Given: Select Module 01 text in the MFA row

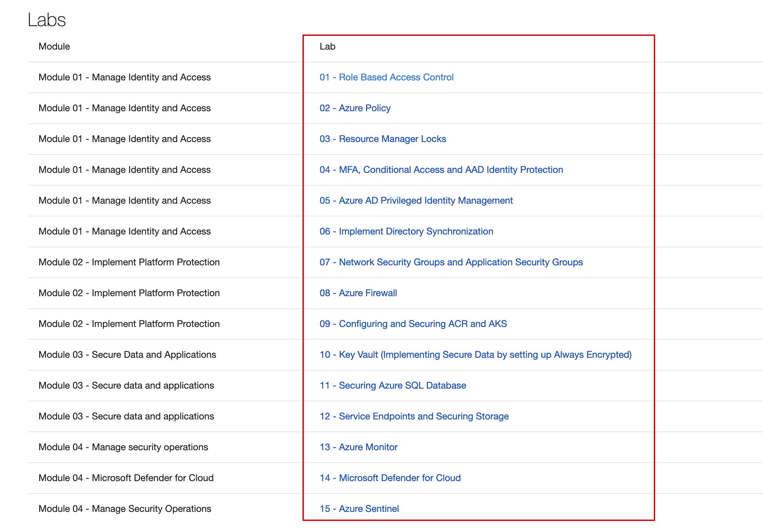Looking at the screenshot, I should coord(125,170).
